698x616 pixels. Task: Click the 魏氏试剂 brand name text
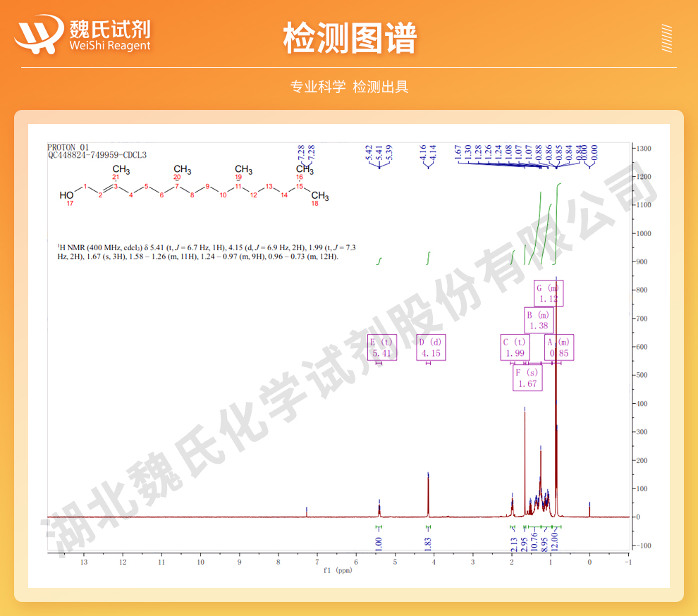pyautogui.click(x=109, y=28)
